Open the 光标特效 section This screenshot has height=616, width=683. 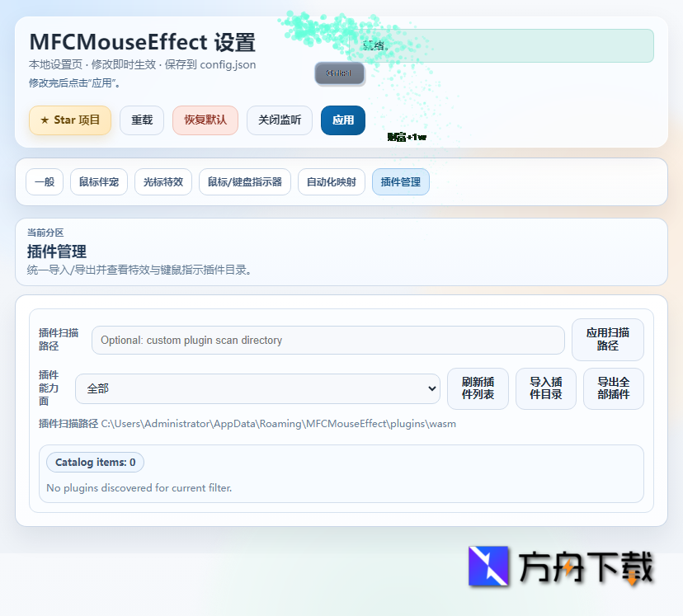163,181
